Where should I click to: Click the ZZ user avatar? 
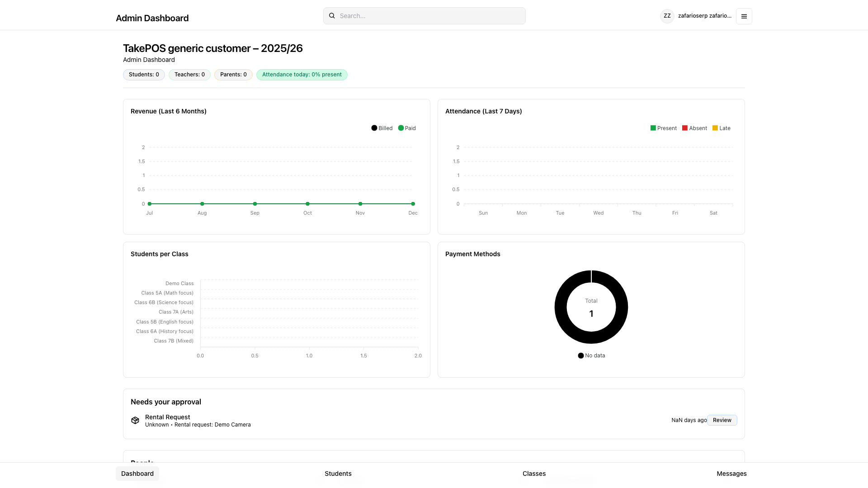667,16
